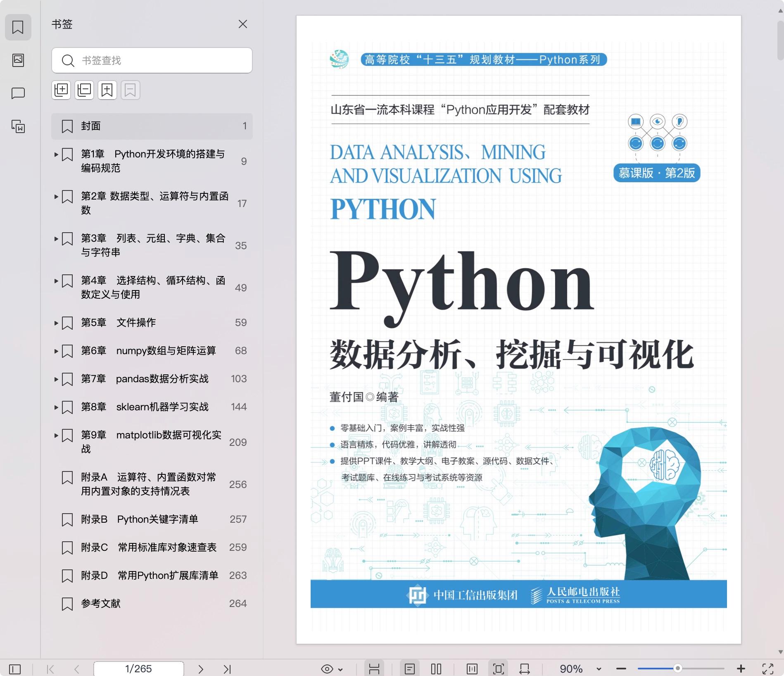Expand 第1章 Python开发环境 chapter
784x676 pixels.
pyautogui.click(x=56, y=155)
